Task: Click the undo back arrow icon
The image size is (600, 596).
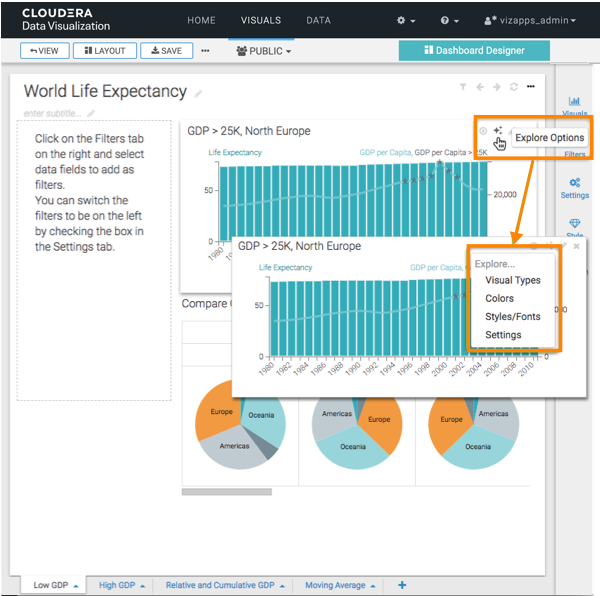Action: (480, 87)
